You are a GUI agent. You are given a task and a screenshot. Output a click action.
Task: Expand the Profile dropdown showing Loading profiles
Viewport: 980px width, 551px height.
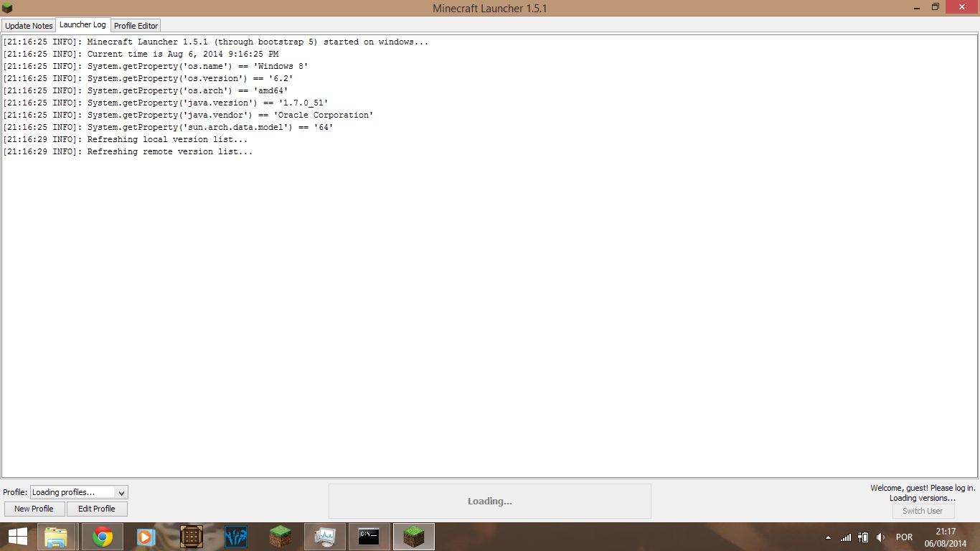[x=79, y=492]
